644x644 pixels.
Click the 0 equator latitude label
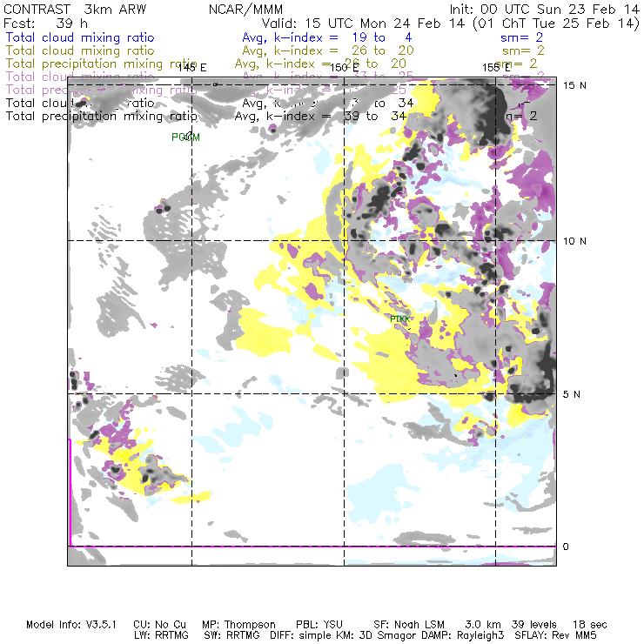pos(566,547)
